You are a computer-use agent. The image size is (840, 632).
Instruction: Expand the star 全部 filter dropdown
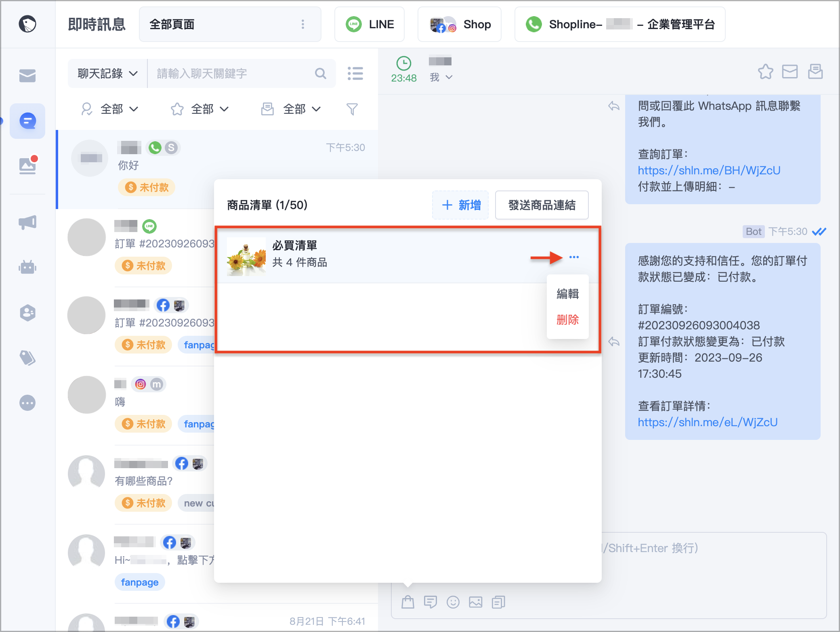[200, 109]
